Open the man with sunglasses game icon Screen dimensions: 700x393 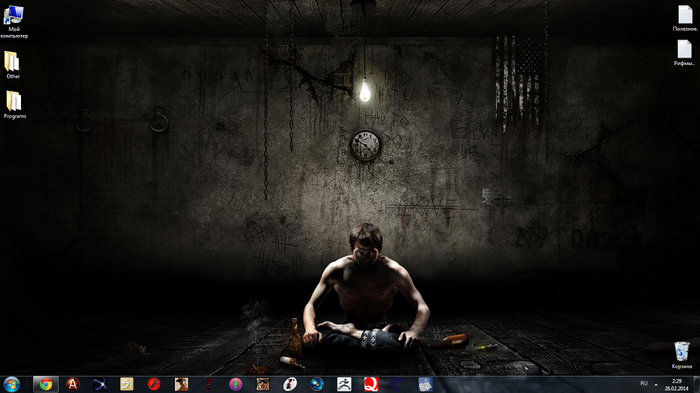(262, 384)
